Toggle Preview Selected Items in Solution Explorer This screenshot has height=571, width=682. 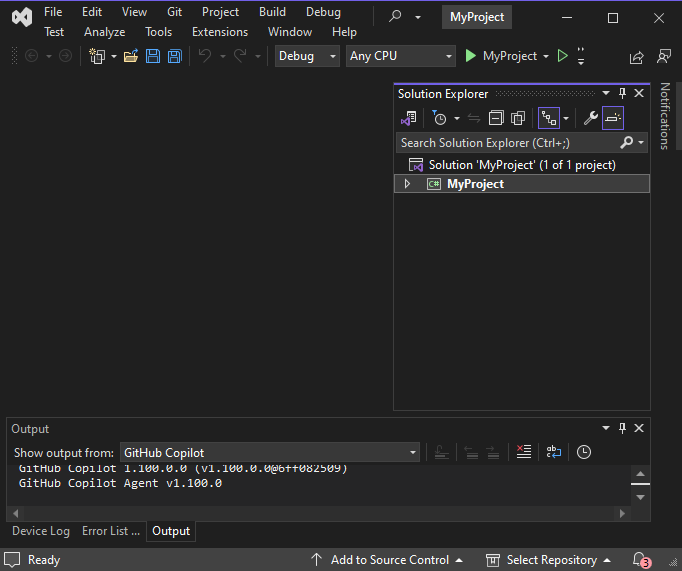613,118
